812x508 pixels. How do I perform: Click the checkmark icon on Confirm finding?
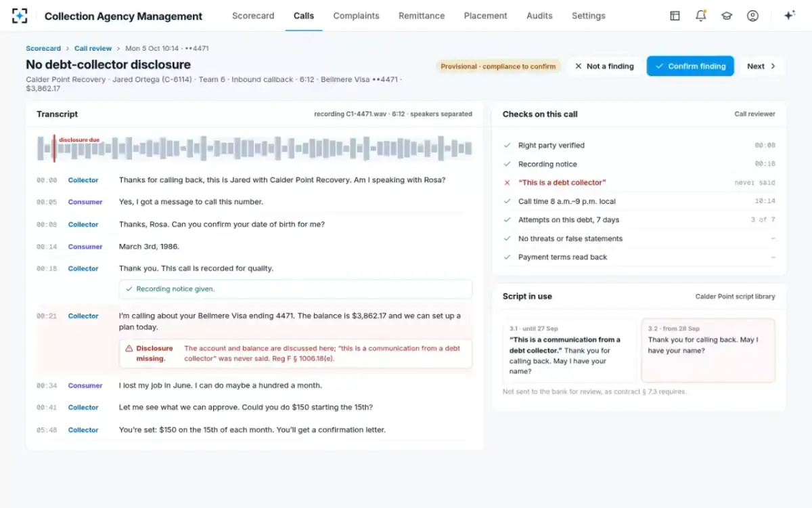(x=659, y=66)
